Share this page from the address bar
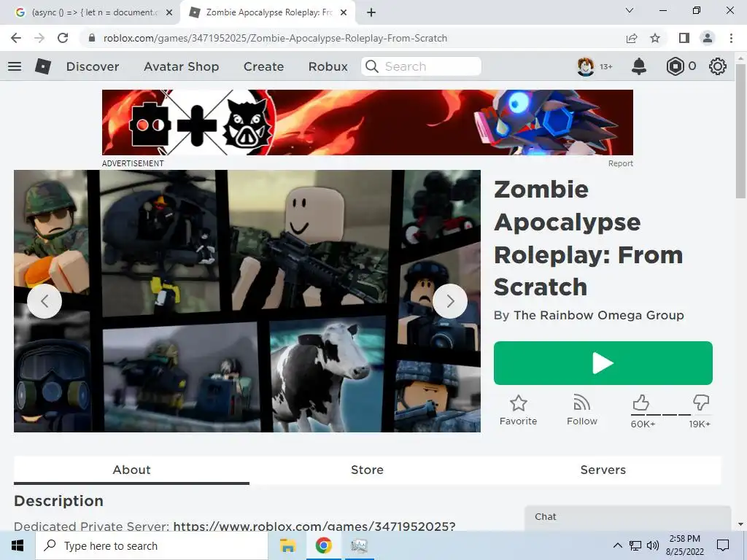Screen dimensions: 747x560 click(632, 38)
